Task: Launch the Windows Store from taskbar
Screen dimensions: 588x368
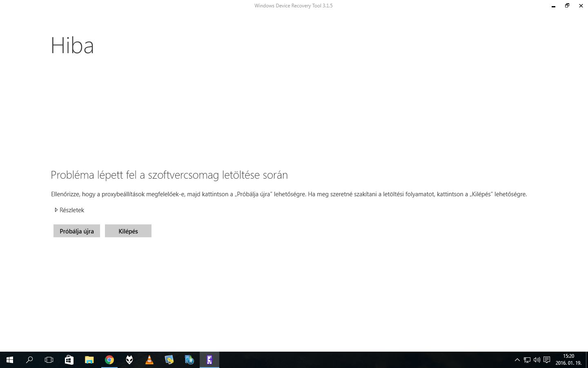Action: point(69,360)
